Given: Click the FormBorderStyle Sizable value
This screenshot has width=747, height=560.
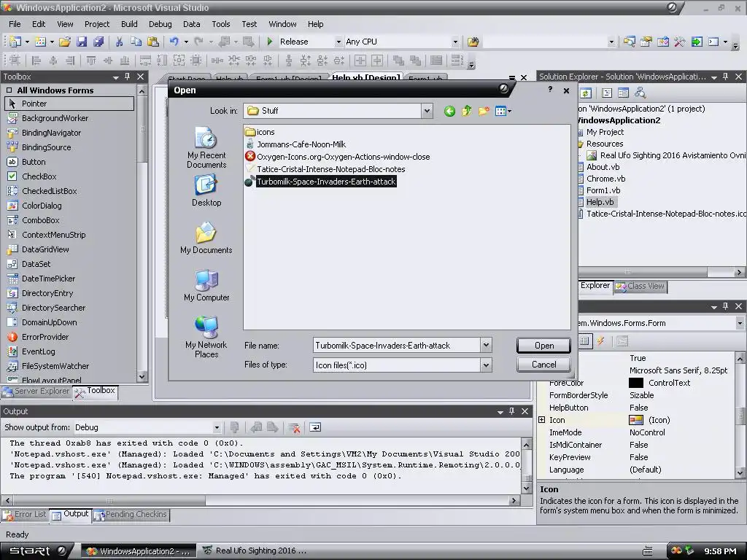Looking at the screenshot, I should [x=641, y=395].
